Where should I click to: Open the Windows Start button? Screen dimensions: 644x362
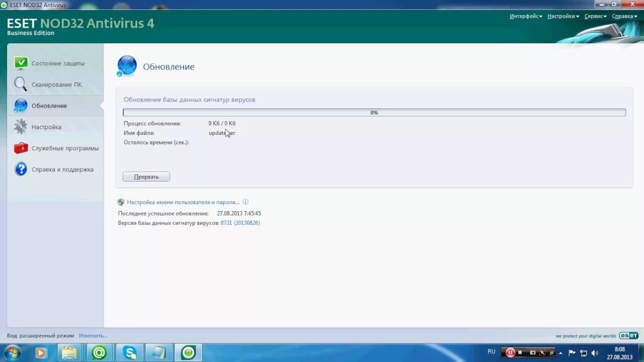(12, 352)
